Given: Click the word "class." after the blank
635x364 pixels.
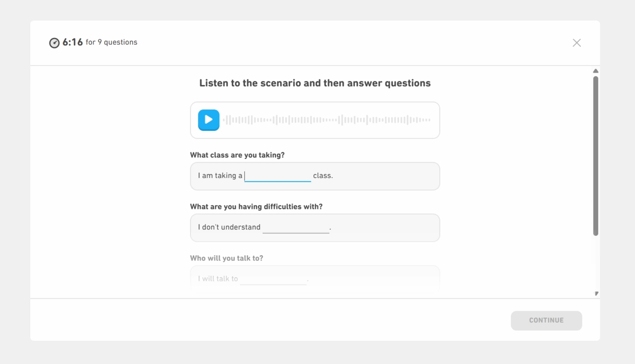Looking at the screenshot, I should point(323,176).
